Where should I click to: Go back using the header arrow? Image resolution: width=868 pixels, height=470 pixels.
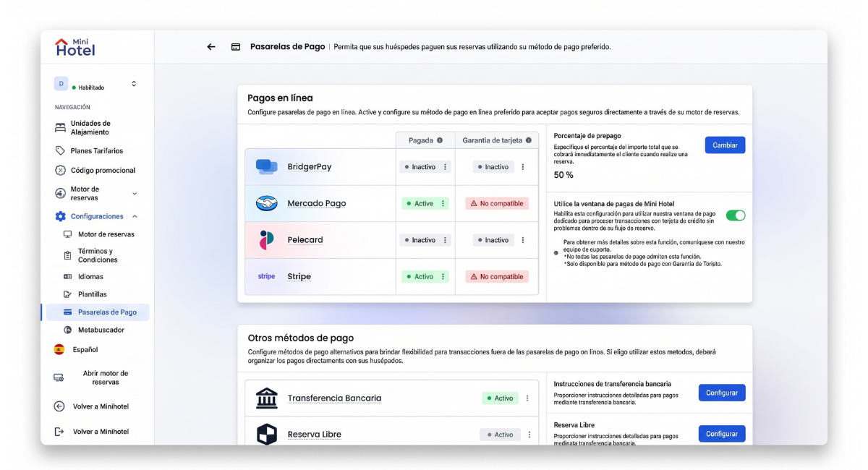click(211, 47)
